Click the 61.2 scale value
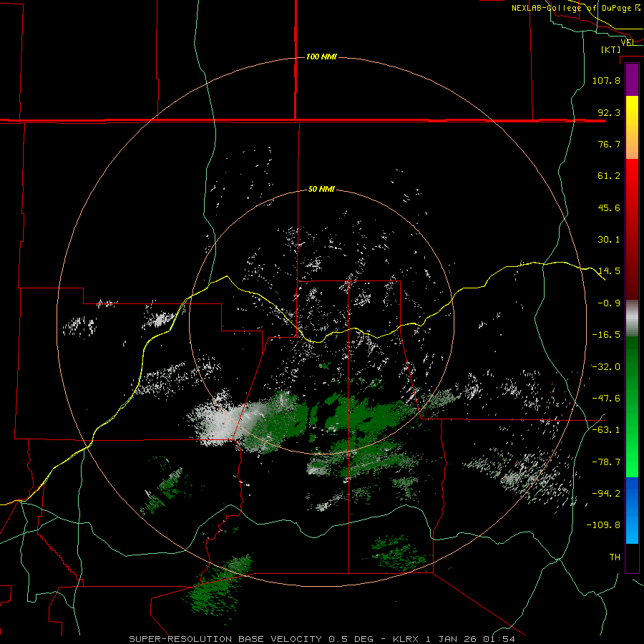The height and width of the screenshot is (644, 644). (x=609, y=176)
